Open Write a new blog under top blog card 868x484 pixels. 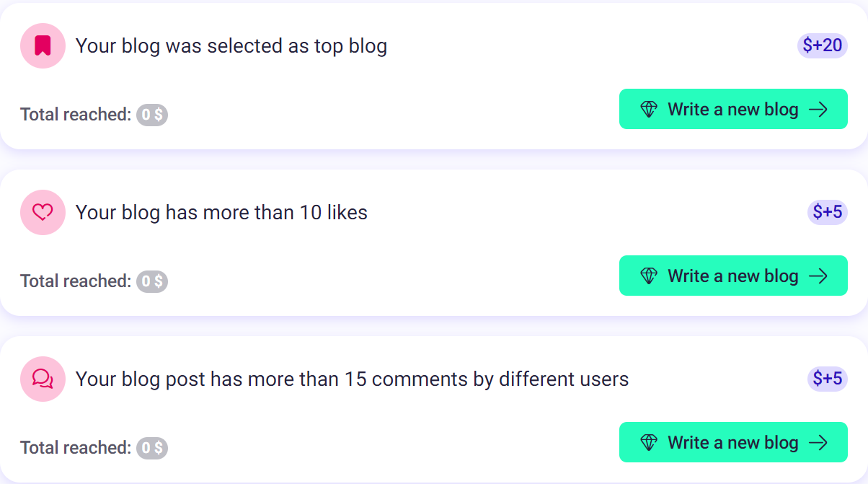coord(733,109)
